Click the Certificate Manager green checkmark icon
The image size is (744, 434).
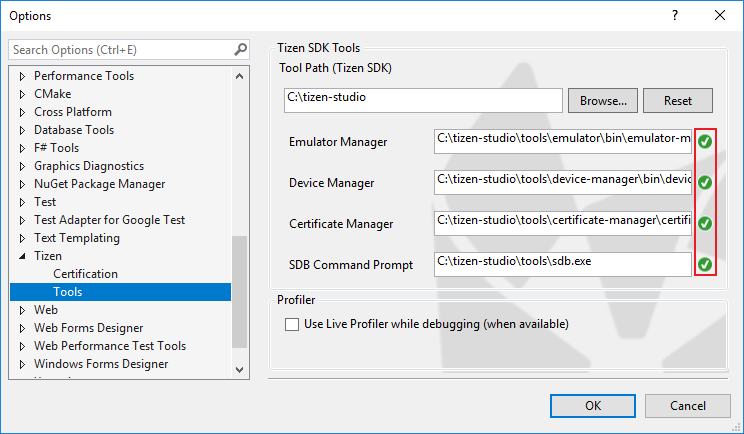pos(705,223)
